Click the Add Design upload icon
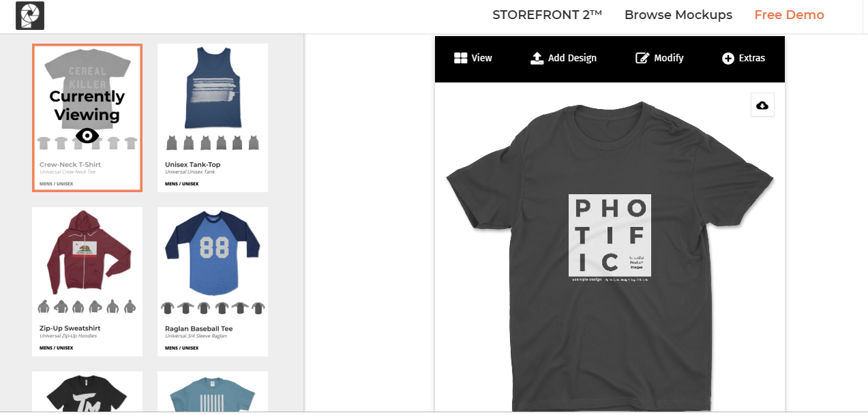Screen dimensions: 868x415 (x=537, y=58)
